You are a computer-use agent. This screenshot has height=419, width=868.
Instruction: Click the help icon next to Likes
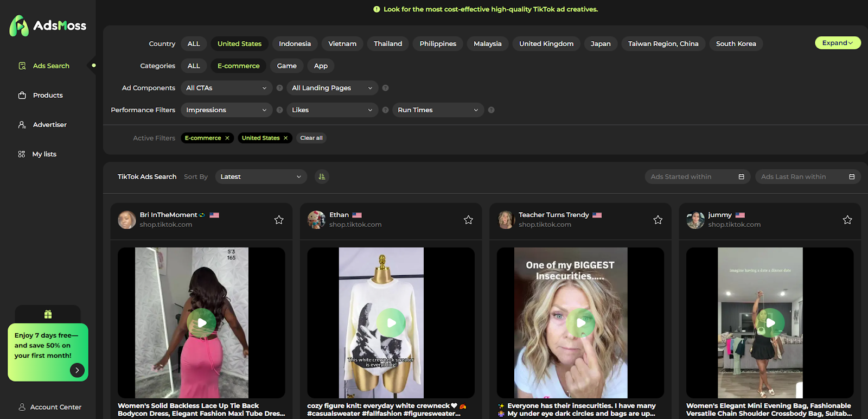(385, 110)
